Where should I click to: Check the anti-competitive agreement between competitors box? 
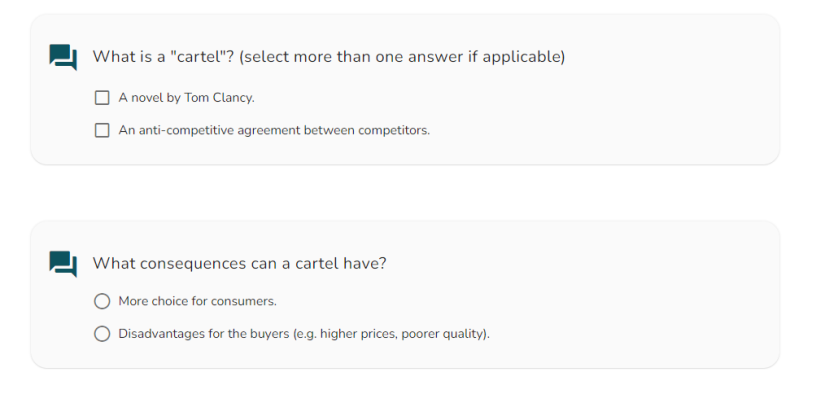pos(102,130)
